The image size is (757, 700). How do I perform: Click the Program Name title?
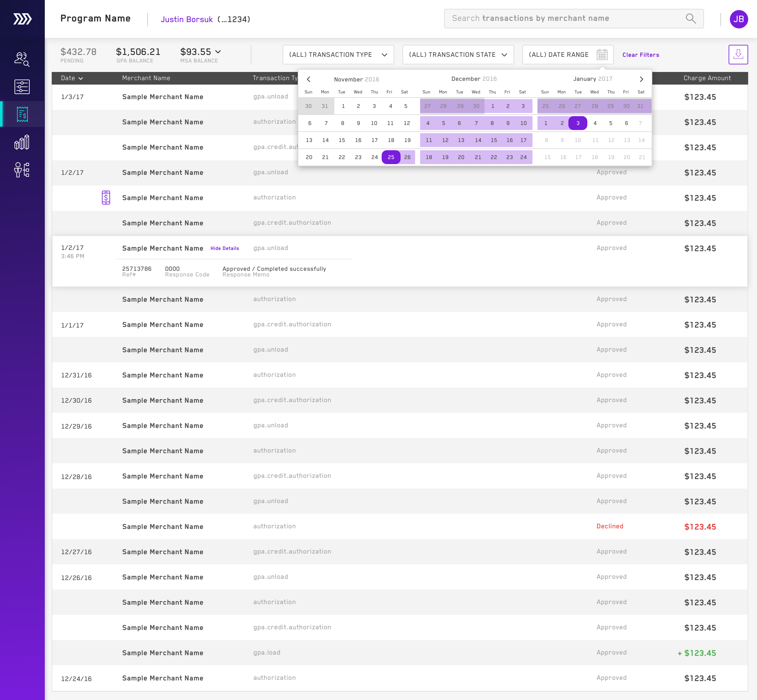point(95,19)
